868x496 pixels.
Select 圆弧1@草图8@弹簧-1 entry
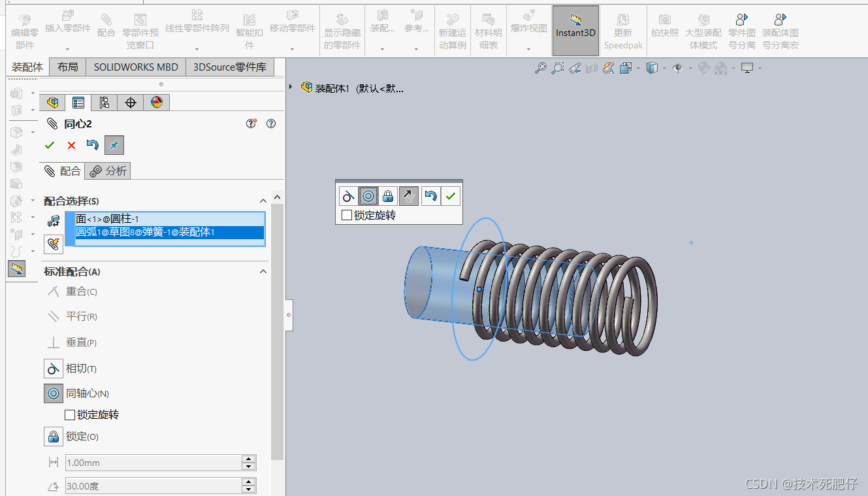coord(170,232)
